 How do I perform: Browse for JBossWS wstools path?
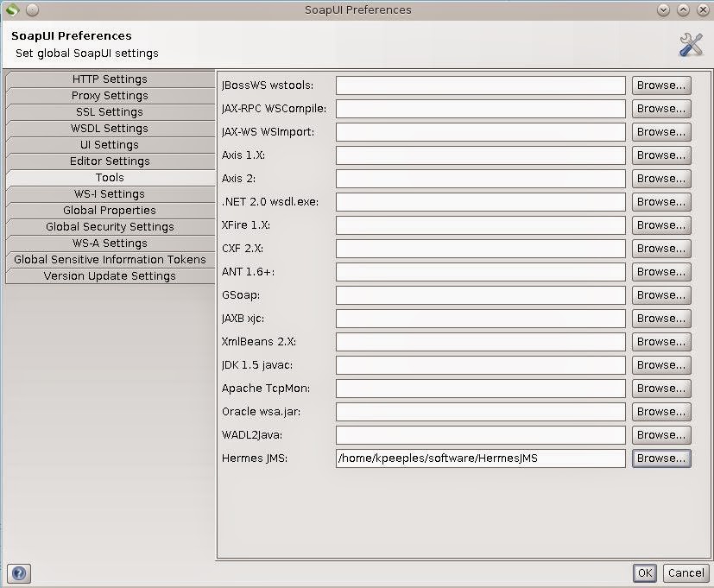(x=661, y=85)
